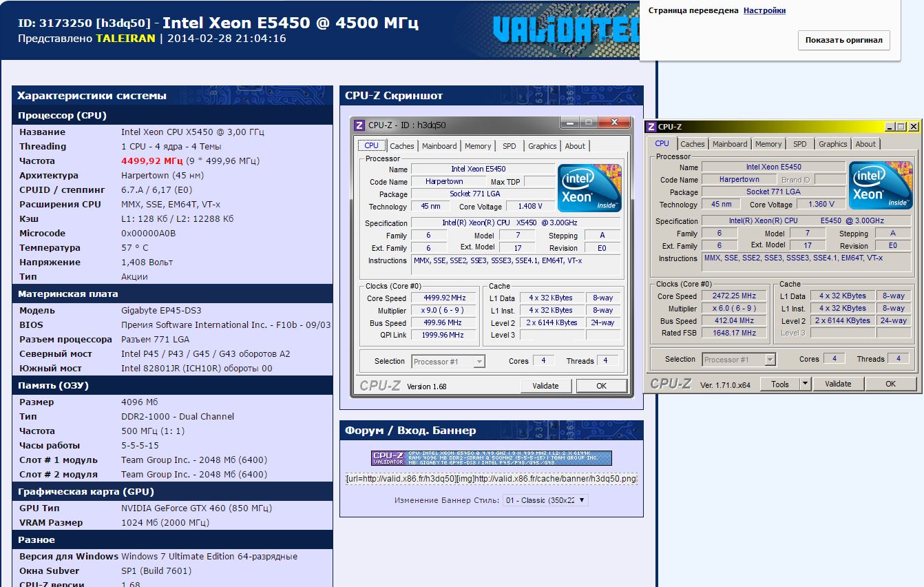Screen dimensions: 924x587
Task: Click the Mainboard tab in the embedded CPU-Z screenshot
Action: [x=439, y=146]
